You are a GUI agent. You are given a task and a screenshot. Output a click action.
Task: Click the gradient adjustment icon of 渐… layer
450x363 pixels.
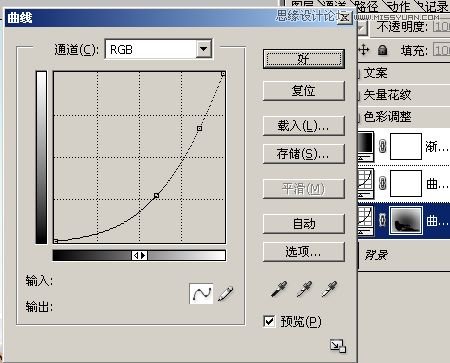point(366,146)
